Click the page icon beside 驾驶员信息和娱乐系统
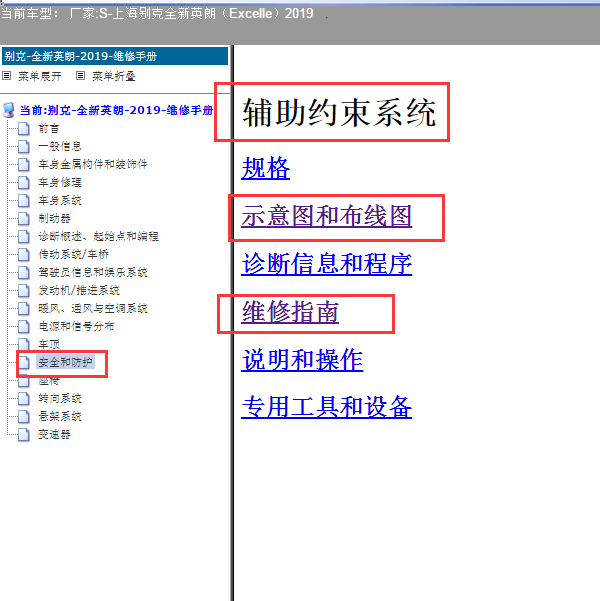 [23, 273]
